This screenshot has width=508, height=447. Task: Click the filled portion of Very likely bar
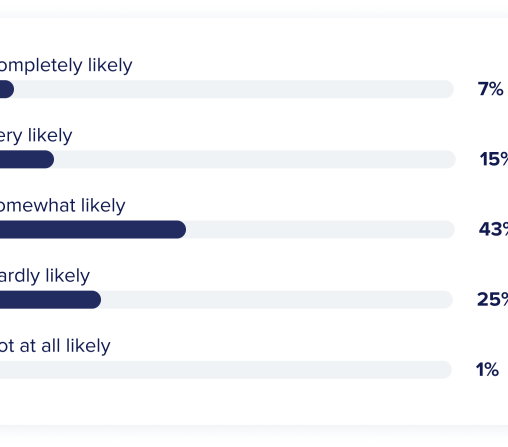tap(27, 159)
